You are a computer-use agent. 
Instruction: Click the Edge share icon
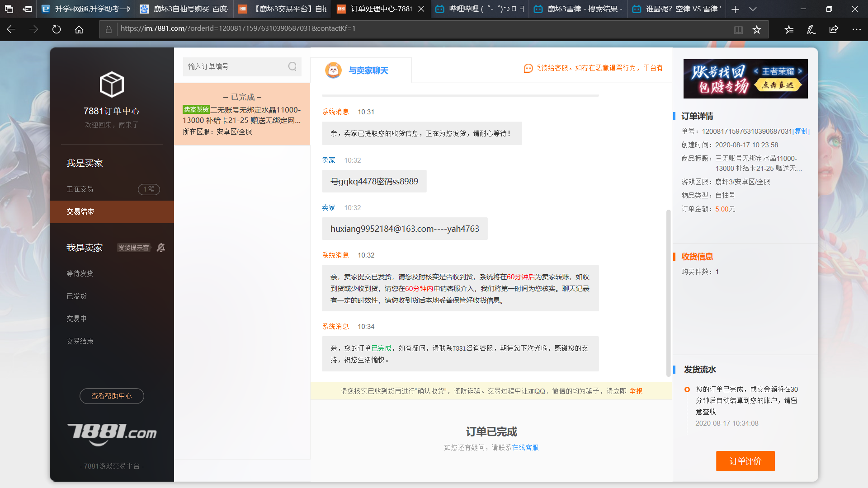coord(833,29)
